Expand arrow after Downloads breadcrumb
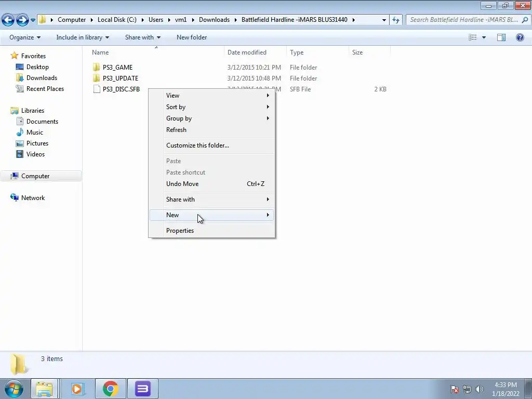The height and width of the screenshot is (399, 532). pos(236,20)
